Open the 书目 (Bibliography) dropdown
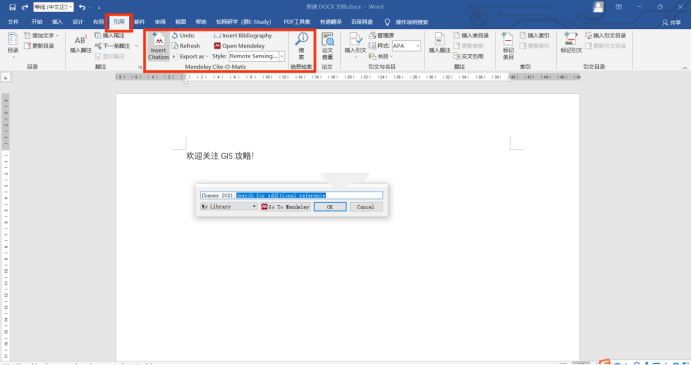The width and height of the screenshot is (692, 365). pos(380,56)
